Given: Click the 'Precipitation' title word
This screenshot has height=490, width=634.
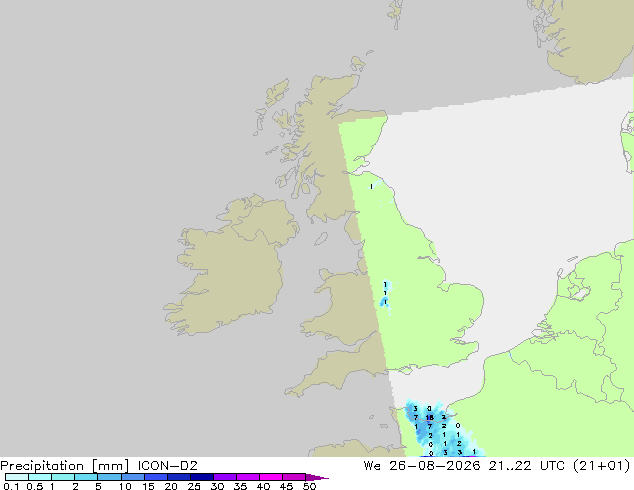Looking at the screenshot, I should 42,466.
